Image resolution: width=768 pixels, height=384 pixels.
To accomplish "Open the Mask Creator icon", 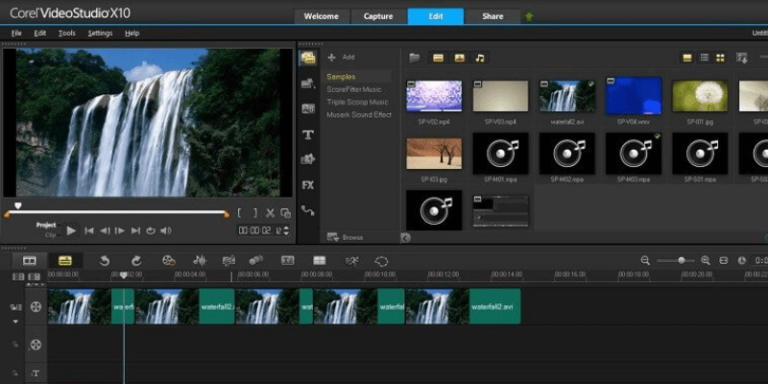I will pyautogui.click(x=381, y=261).
